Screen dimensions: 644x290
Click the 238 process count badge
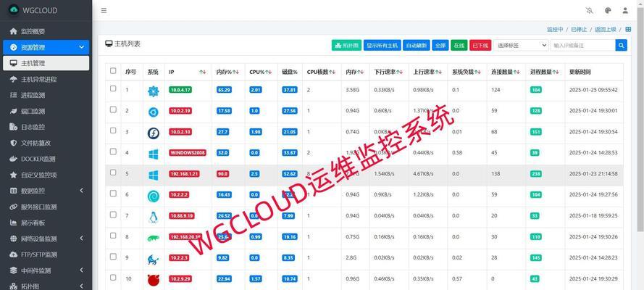point(535,174)
